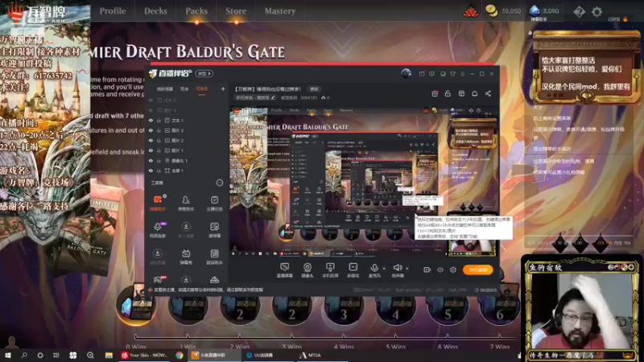Viewport: 644px width, 362px height.
Task: Open the orange lotus mastery icon
Action: [x=471, y=11]
